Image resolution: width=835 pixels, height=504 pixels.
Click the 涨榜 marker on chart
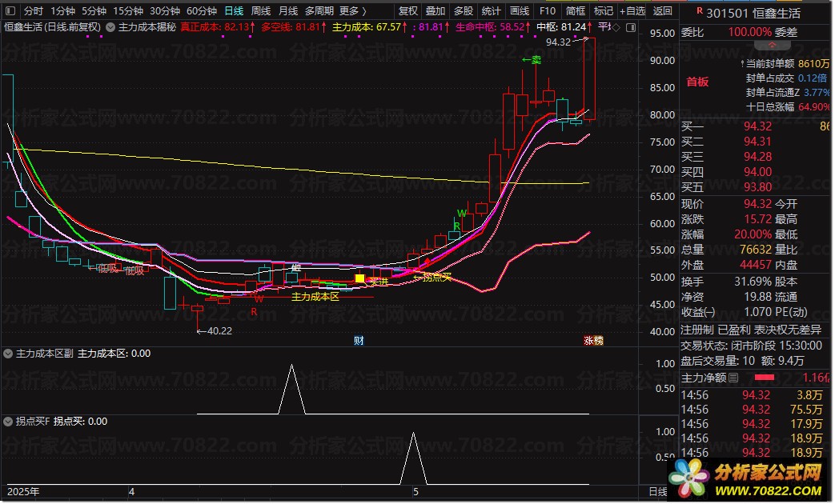point(593,341)
